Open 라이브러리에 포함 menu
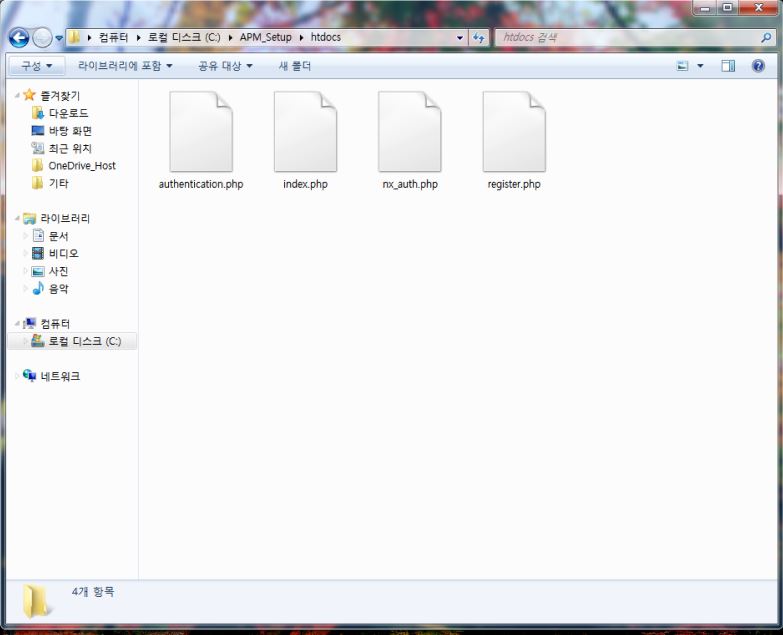 tap(125, 66)
